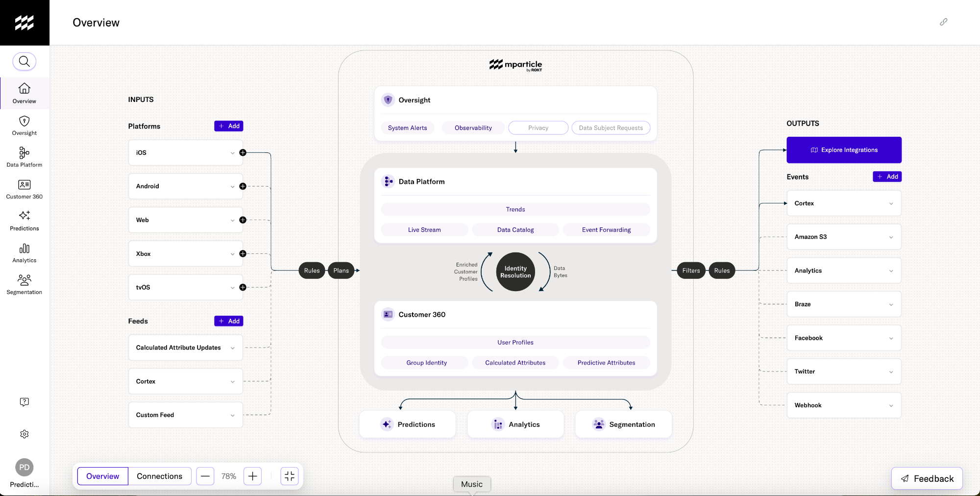980x496 pixels.
Task: Click the plus connector next to iOS
Action: [x=243, y=153]
